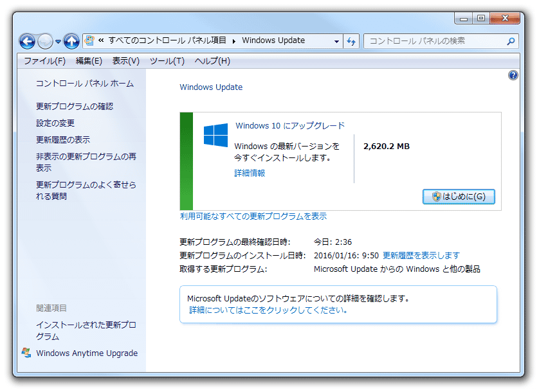539x392 pixels.
Task: Go up one level with Up arrow
Action: (x=71, y=42)
